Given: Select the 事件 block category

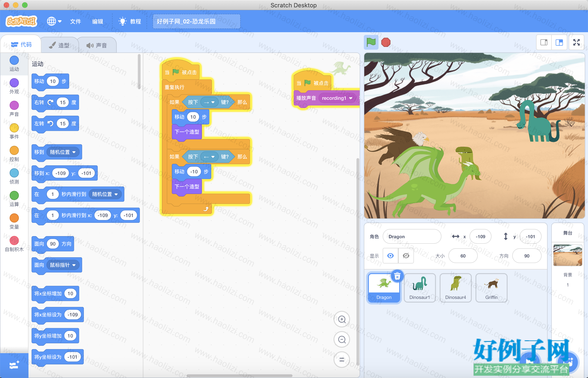Looking at the screenshot, I should coord(14,131).
